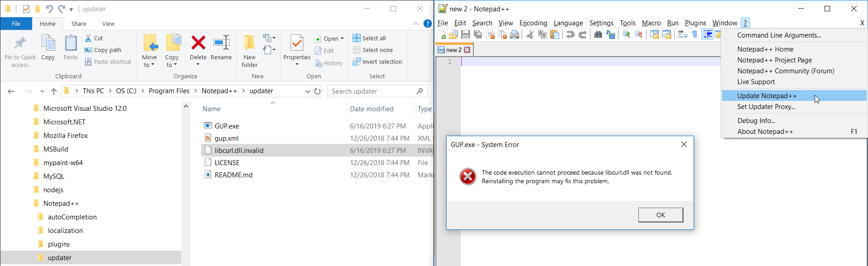Sort files by Date modified column header
This screenshot has width=868, height=266.
pos(372,109)
